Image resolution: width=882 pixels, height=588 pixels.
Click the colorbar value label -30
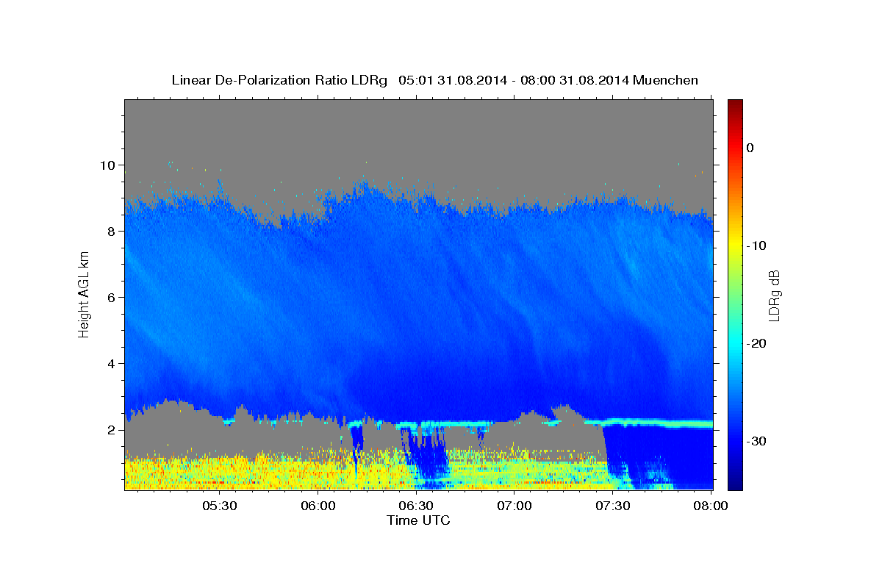756,441
